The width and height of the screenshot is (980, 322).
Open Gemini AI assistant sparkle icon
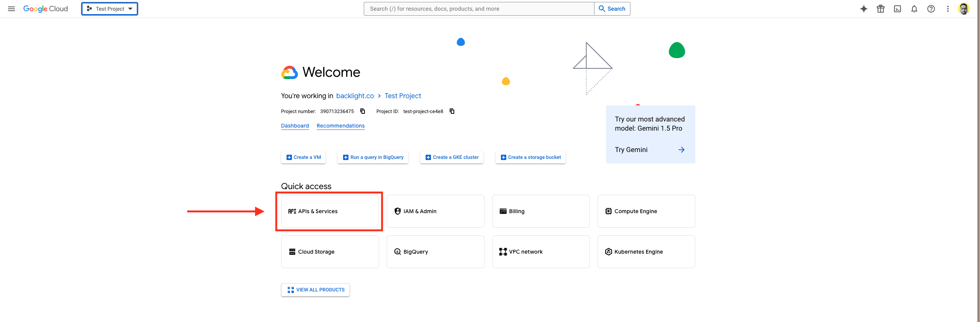point(863,9)
